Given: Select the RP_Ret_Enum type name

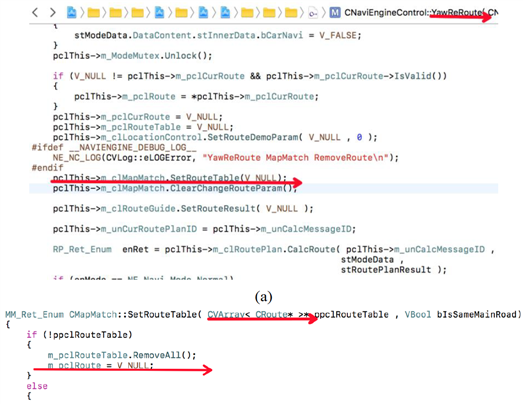Looking at the screenshot, I should [x=82, y=250].
